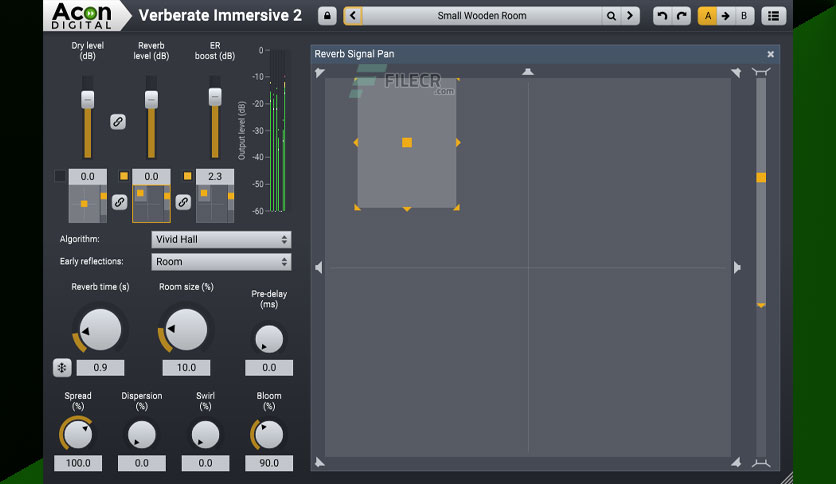Click the Acon Digital logo
This screenshot has height=484, width=836.
pos(82,16)
